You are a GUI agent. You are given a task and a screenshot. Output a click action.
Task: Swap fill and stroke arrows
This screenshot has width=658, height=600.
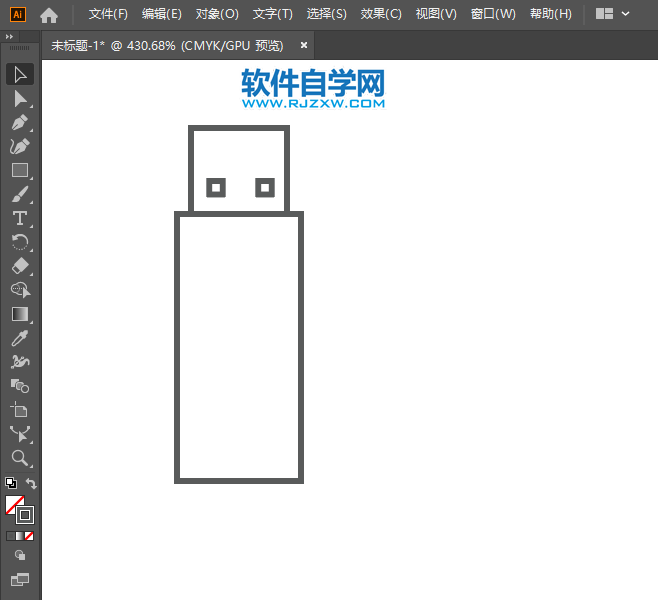pos(31,483)
